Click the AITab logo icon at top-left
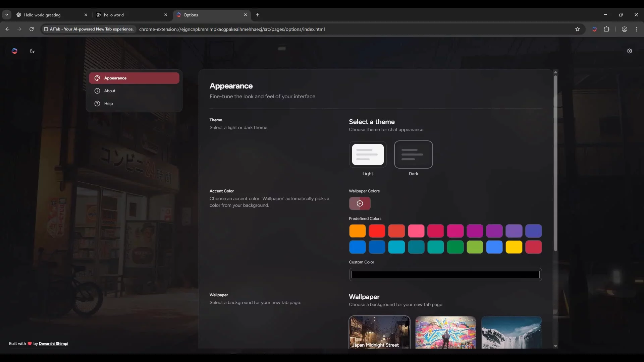This screenshot has height=362, width=644. 14,51
